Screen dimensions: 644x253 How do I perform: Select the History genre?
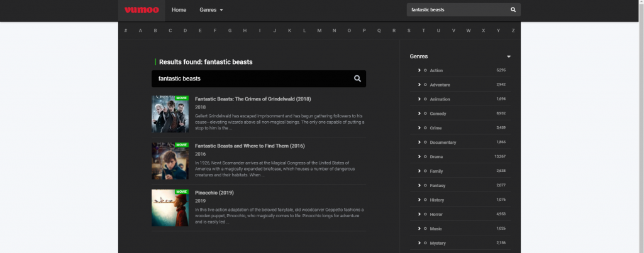click(x=436, y=200)
